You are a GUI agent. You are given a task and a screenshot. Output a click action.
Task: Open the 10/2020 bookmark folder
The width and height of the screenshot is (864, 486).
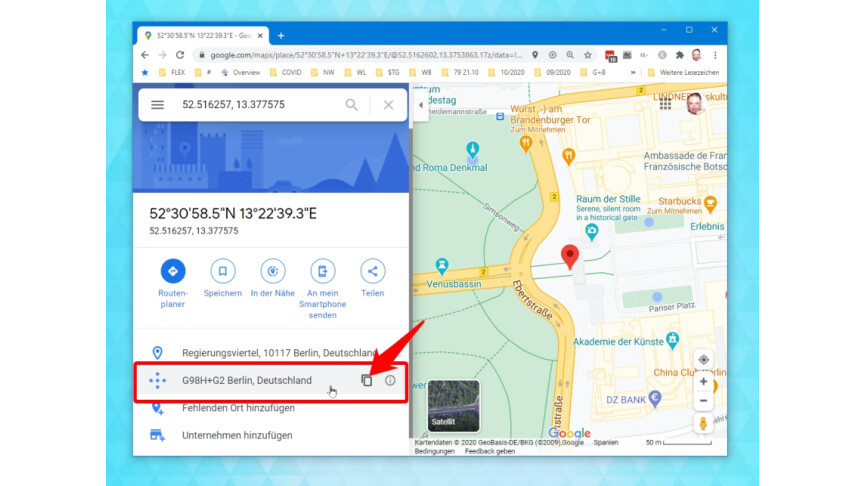pos(506,72)
